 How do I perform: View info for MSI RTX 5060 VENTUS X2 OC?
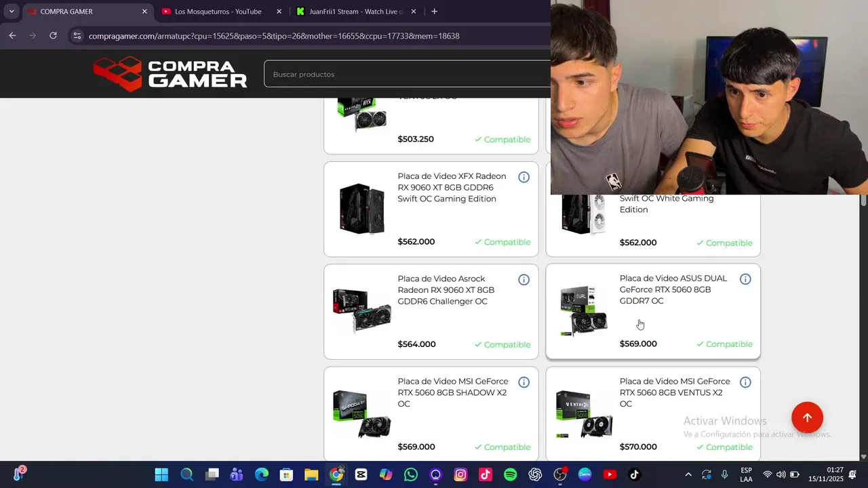pos(745,382)
